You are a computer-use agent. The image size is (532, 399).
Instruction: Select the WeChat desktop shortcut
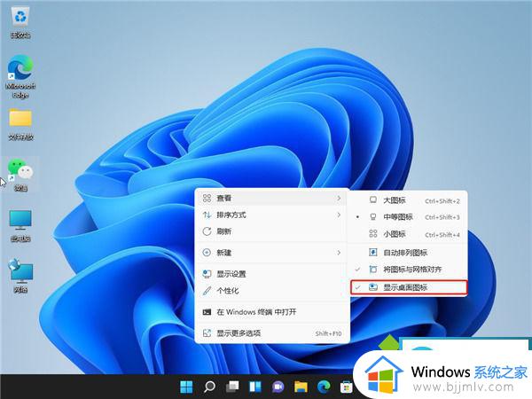pos(20,176)
